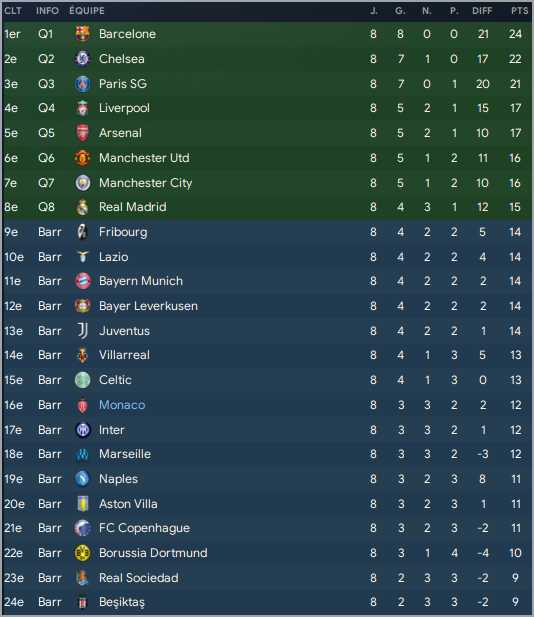Open the Fribourg team name
The width and height of the screenshot is (534, 617).
pos(123,232)
